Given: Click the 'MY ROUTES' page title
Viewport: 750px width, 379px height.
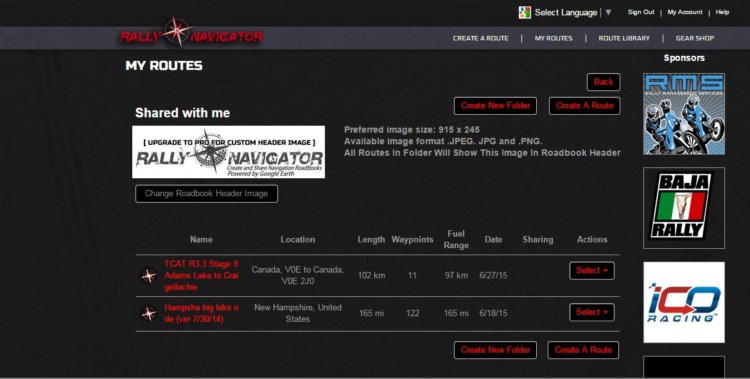Looking at the screenshot, I should coord(164,66).
